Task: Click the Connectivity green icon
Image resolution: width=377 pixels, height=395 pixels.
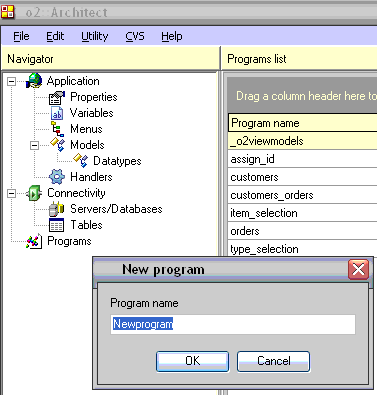Action: (34, 193)
